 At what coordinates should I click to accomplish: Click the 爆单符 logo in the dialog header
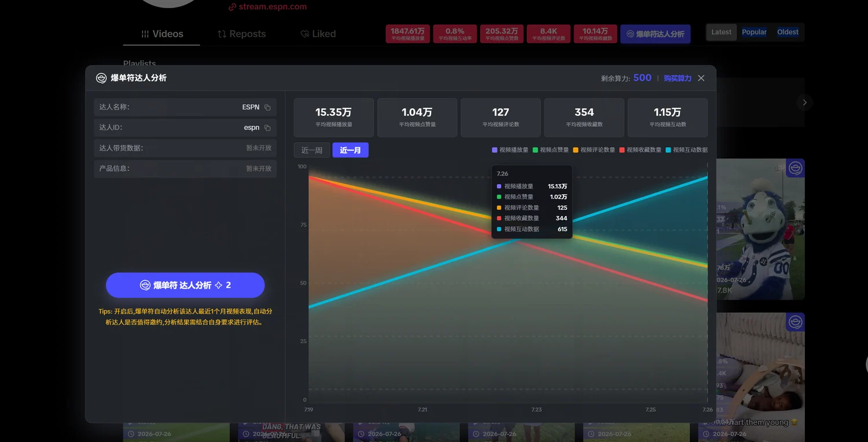click(x=101, y=78)
